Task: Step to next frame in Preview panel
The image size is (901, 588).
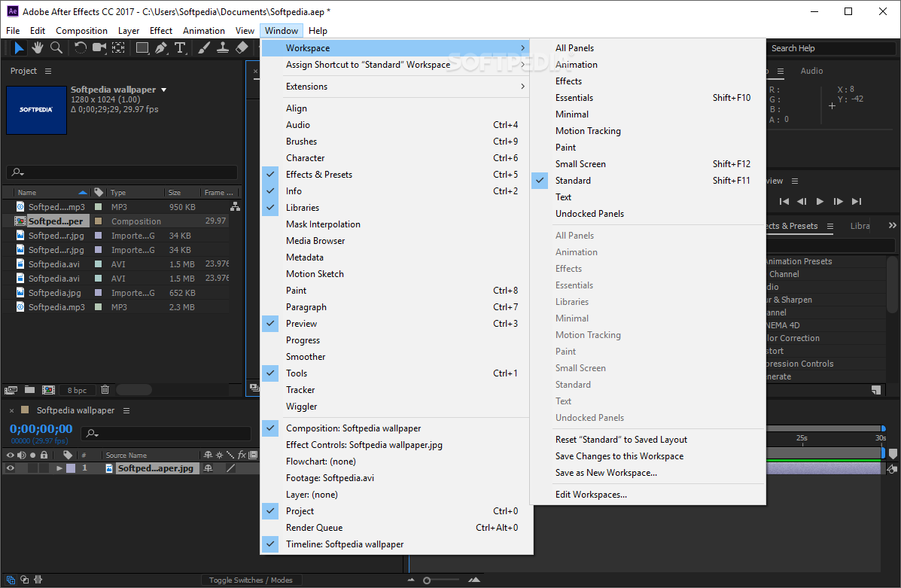Action: 839,201
